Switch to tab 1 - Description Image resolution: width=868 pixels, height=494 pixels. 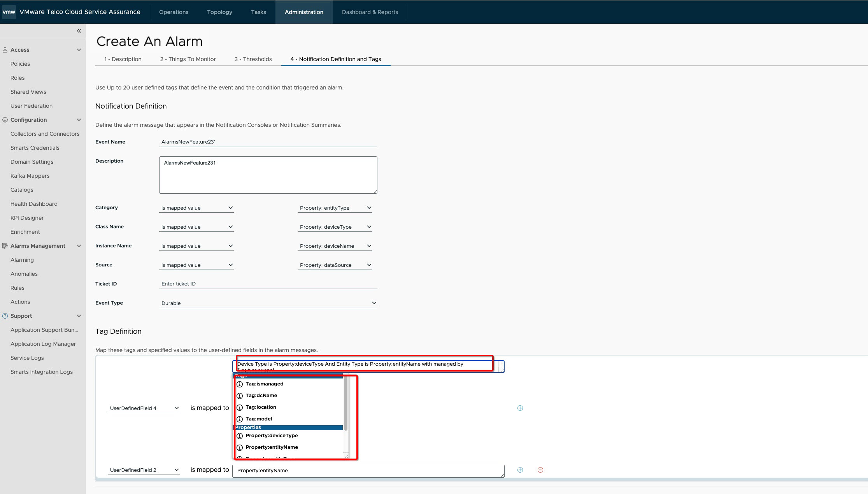(x=123, y=59)
